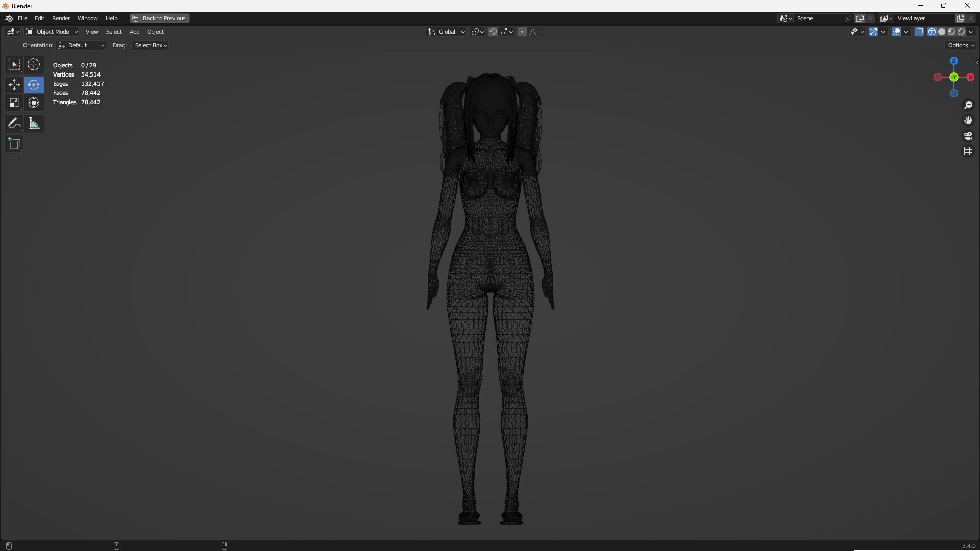Switch perspective/orthographic with grid icon
The image size is (980, 551).
(968, 151)
